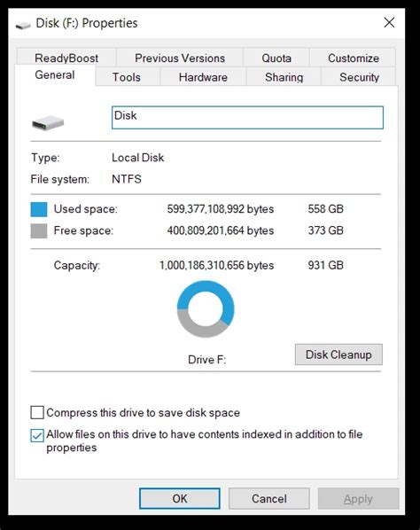Switch to the ReadyBoost tab
The width and height of the screenshot is (420, 530).
pyautogui.click(x=66, y=58)
